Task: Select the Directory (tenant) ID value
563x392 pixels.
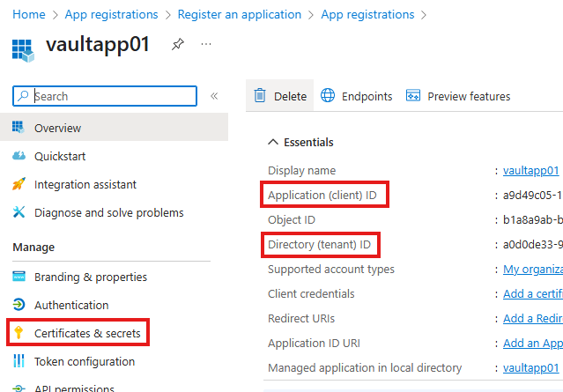Action: 533,245
